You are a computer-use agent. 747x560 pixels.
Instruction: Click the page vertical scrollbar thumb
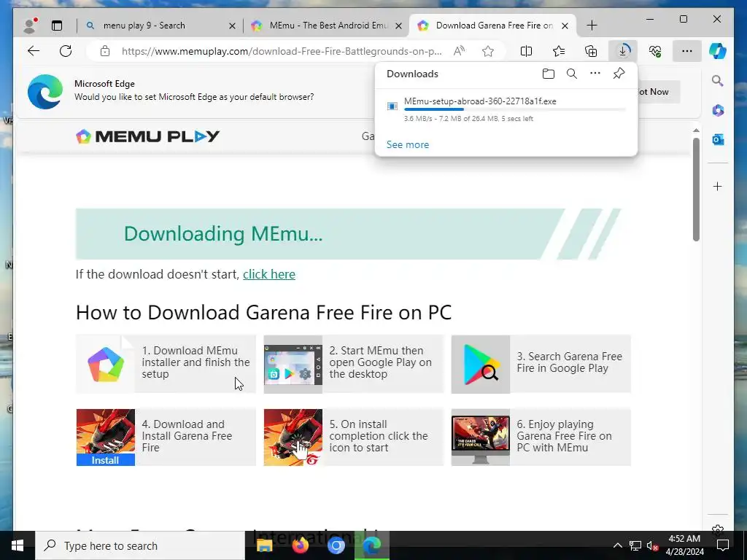696,190
